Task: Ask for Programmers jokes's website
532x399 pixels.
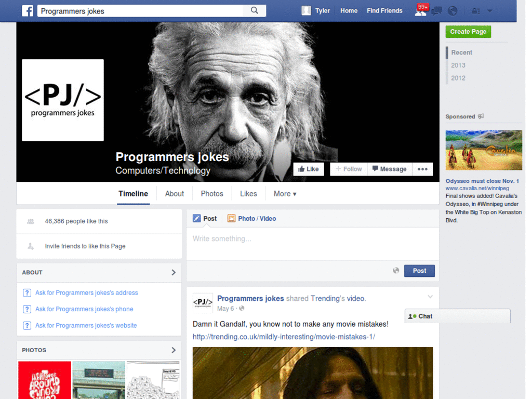Action: (x=86, y=325)
